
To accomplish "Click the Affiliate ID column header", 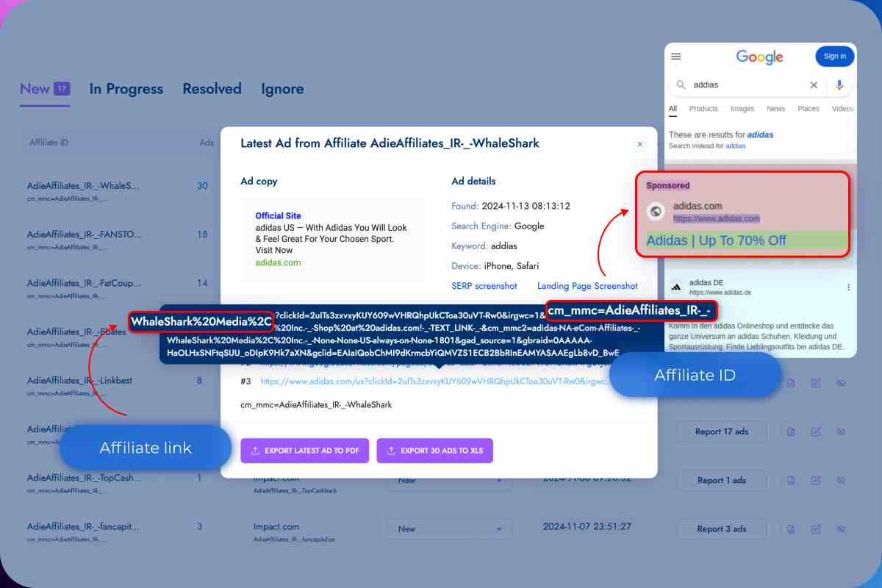I will 49,143.
